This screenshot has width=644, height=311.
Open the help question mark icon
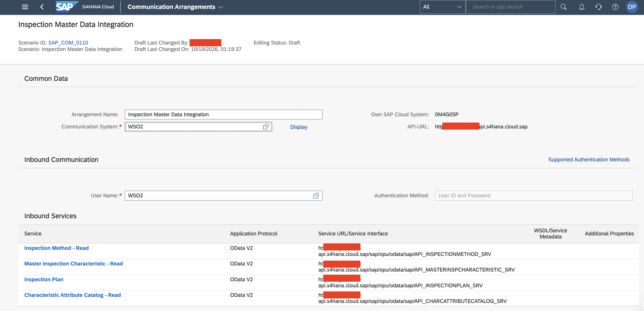click(615, 7)
